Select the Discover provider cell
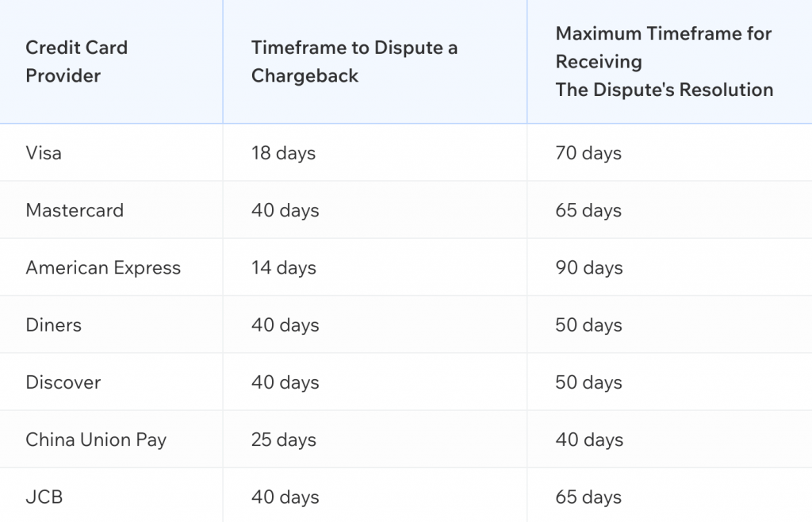Viewport: 812px width, 522px height. [x=63, y=382]
